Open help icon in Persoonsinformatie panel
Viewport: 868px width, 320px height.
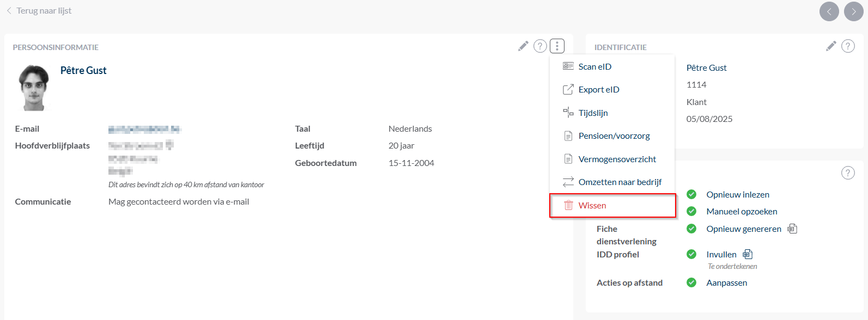(x=540, y=46)
